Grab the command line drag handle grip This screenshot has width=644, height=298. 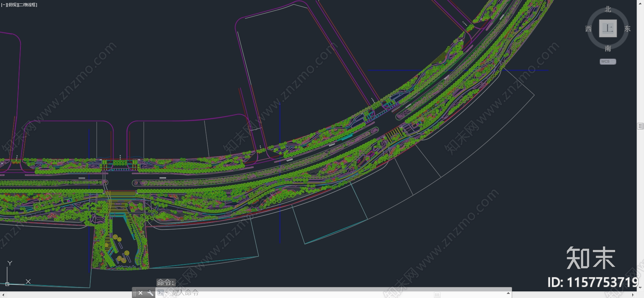tap(134, 293)
